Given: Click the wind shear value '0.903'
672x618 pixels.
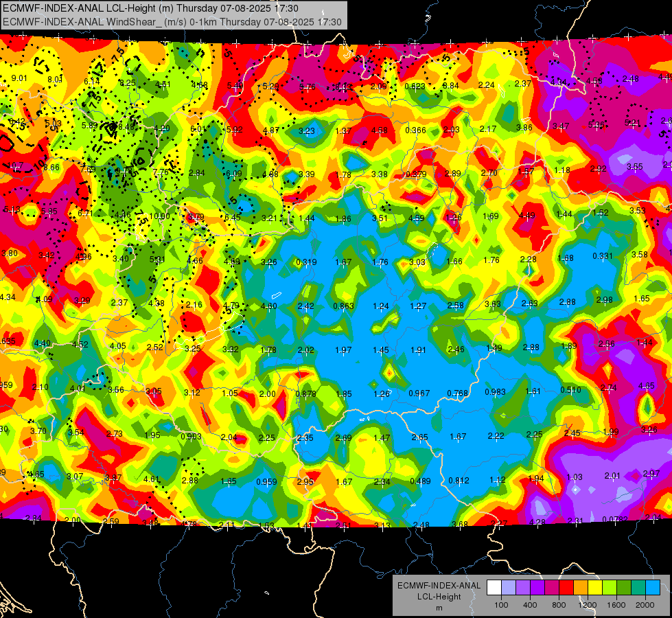Looking at the screenshot, I should pos(191,436).
